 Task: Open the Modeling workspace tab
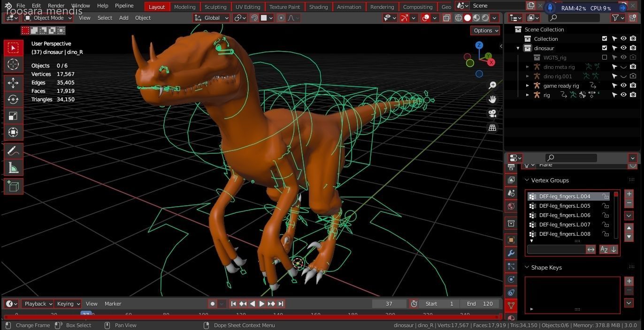(x=184, y=7)
